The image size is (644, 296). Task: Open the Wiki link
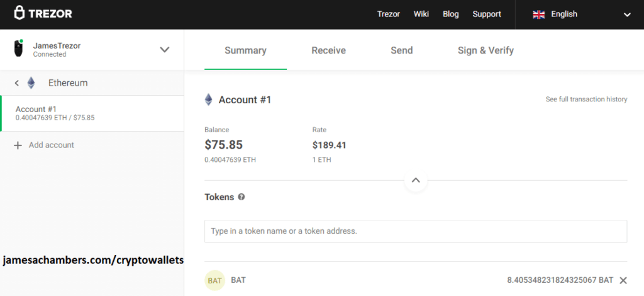(x=421, y=14)
